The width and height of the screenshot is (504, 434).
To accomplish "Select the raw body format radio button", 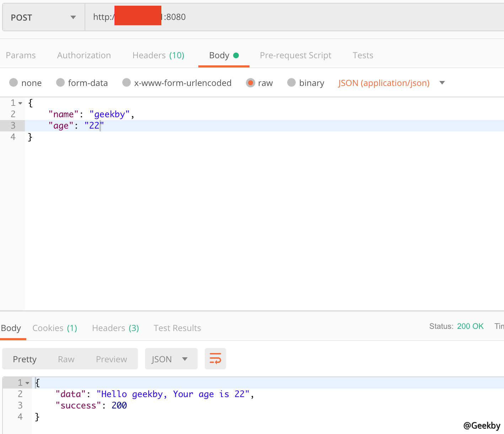I will point(251,83).
